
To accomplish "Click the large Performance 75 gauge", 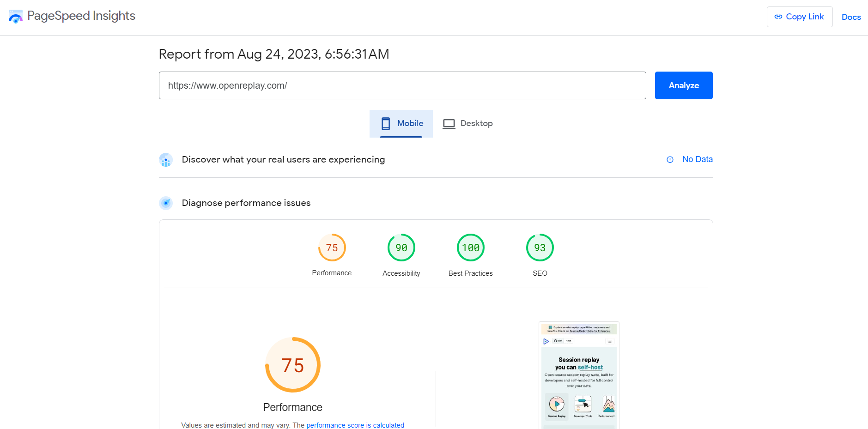I will 293,365.
